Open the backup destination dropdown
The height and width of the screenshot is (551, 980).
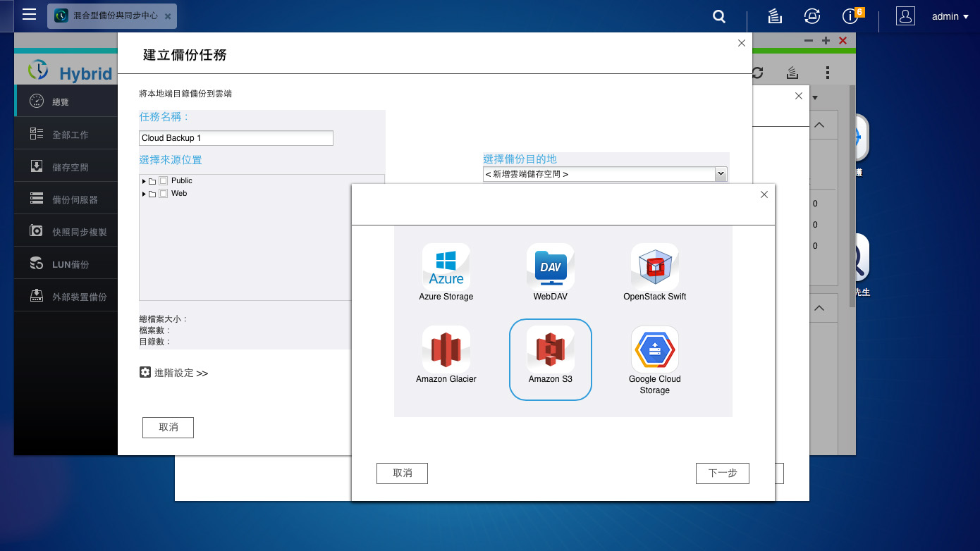(x=605, y=174)
